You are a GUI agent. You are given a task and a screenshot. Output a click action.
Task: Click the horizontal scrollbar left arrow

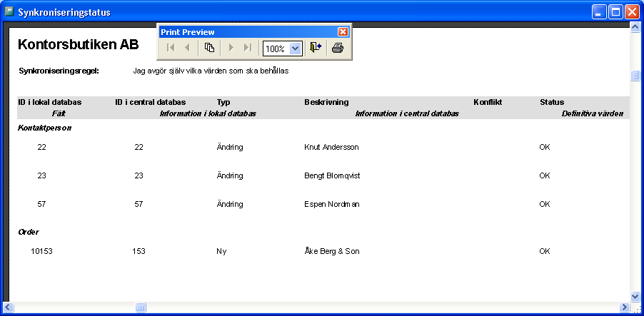coord(9,307)
